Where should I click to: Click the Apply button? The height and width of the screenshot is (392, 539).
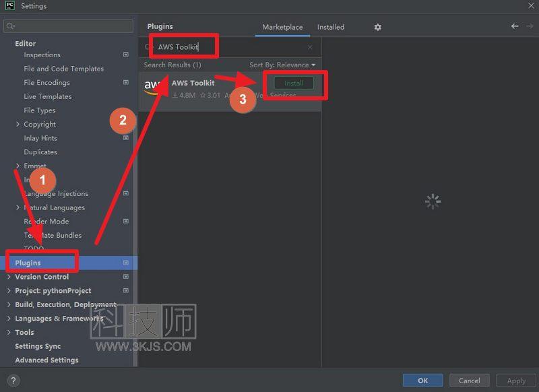516,381
